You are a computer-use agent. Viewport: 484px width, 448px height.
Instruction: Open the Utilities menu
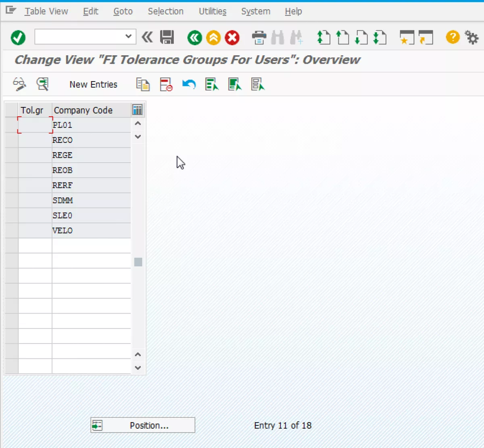coord(213,11)
